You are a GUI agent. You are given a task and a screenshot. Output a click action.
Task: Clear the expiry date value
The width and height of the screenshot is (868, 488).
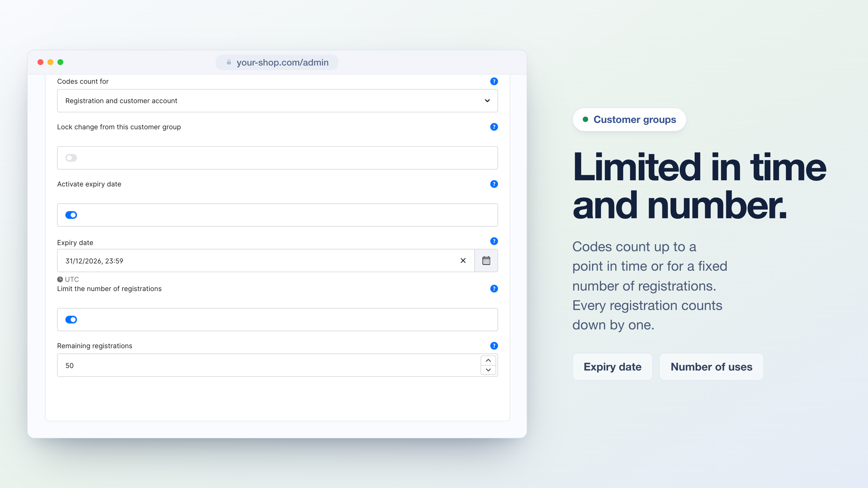463,261
